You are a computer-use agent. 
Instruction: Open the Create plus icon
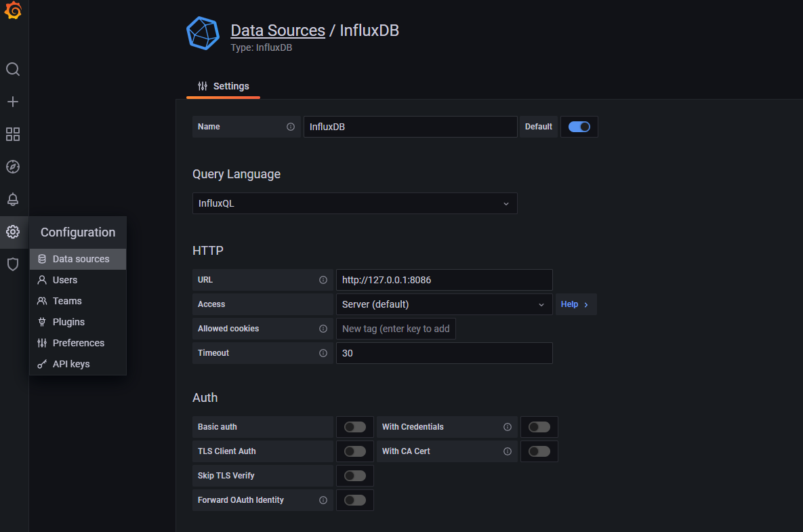click(x=13, y=102)
